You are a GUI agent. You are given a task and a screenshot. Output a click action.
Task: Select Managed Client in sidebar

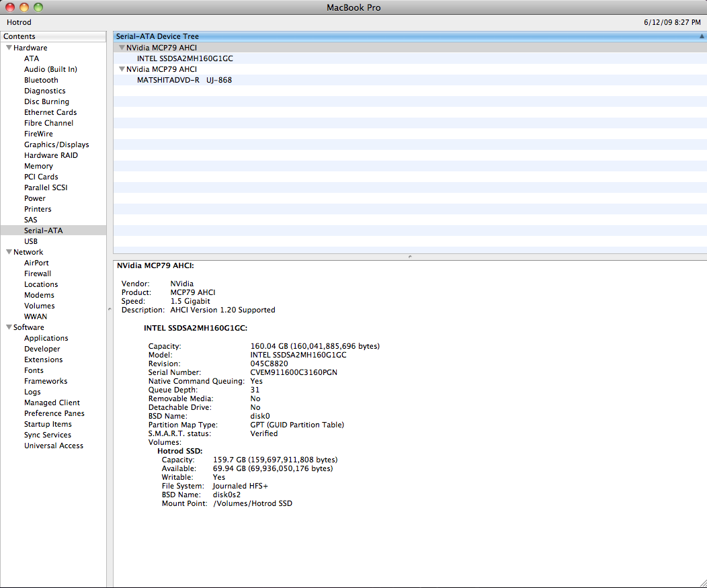(x=52, y=403)
